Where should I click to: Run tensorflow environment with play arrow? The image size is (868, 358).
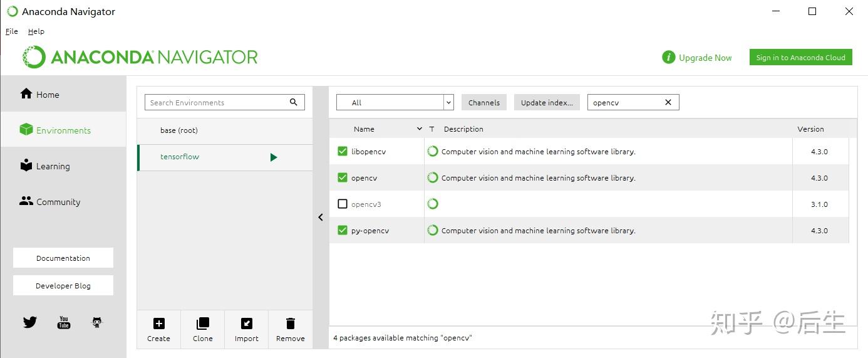coord(273,157)
